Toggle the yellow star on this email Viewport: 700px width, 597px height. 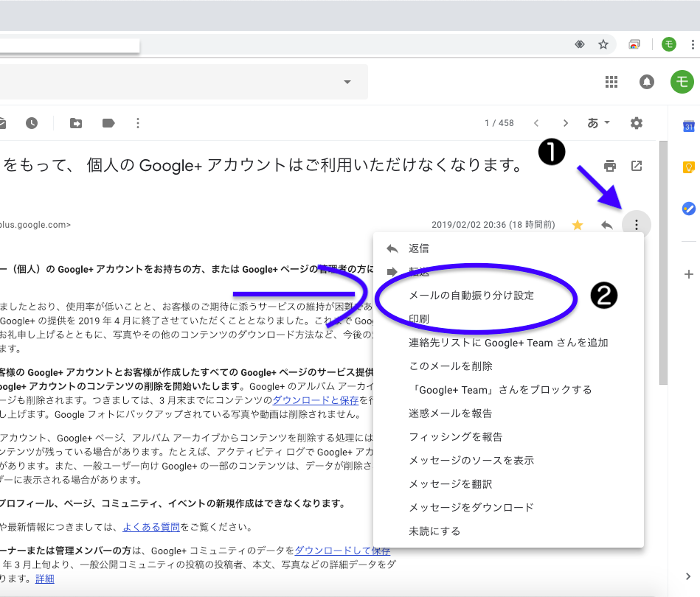(x=578, y=225)
